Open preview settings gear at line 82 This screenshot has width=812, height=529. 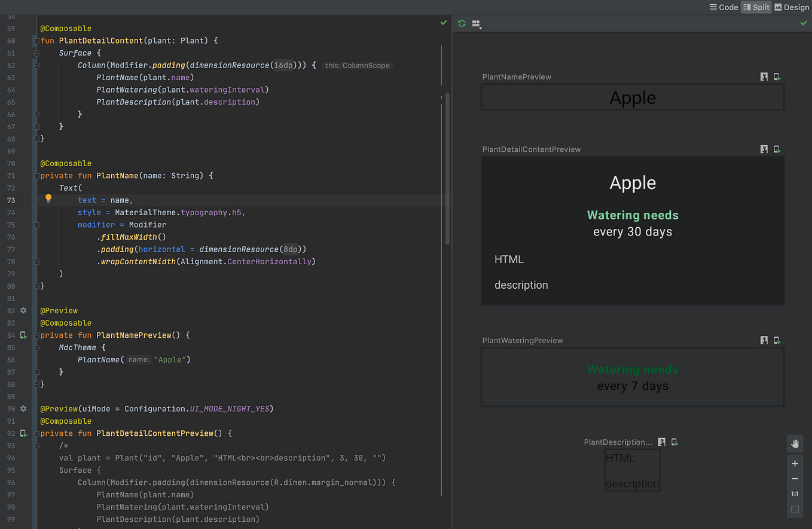point(22,310)
